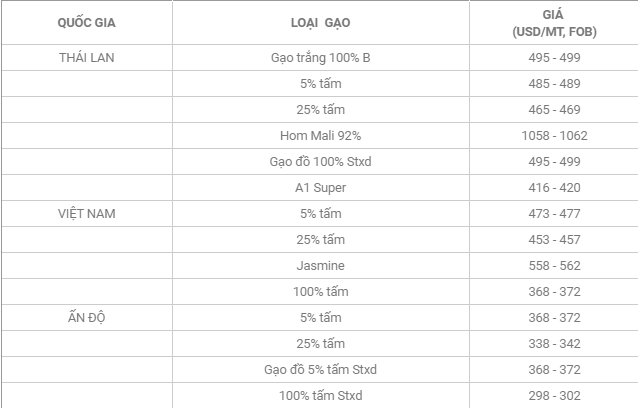
Task: Select the ẤN ĐỘ country cell
Action: (x=86, y=318)
